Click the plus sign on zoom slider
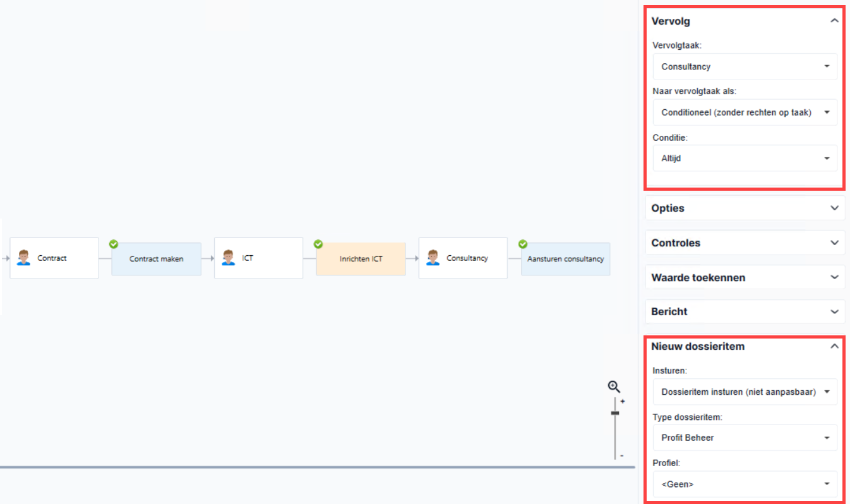Screen dimensions: 850x504 coord(623,402)
